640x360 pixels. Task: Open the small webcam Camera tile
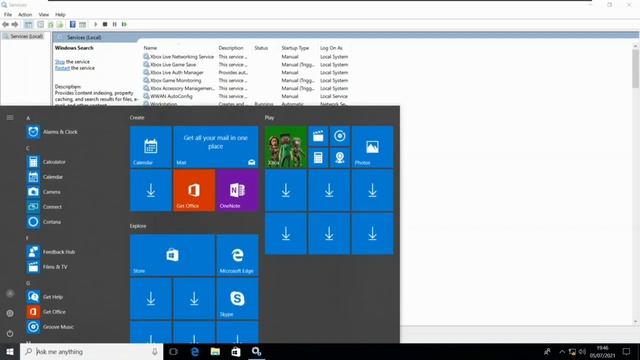(x=340, y=158)
